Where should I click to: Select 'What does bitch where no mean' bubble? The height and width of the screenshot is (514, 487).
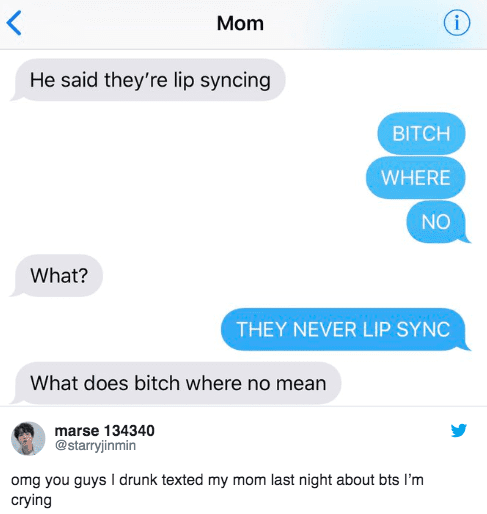(x=176, y=383)
